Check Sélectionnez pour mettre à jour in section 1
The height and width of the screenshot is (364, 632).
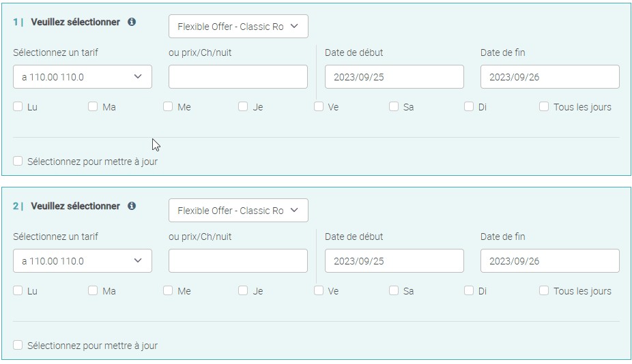18,161
